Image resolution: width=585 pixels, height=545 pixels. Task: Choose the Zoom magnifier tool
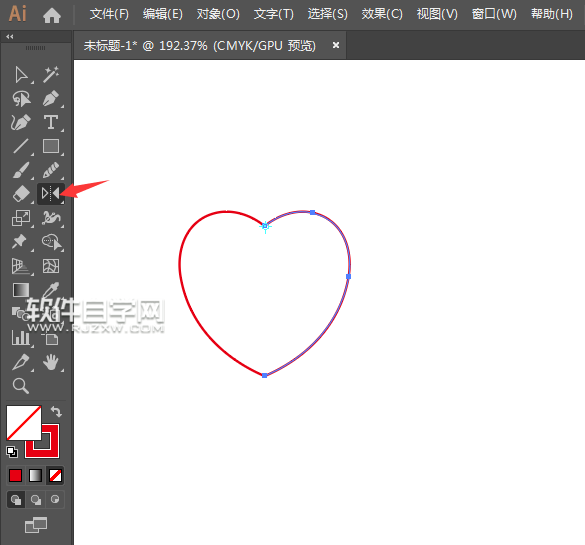21,386
